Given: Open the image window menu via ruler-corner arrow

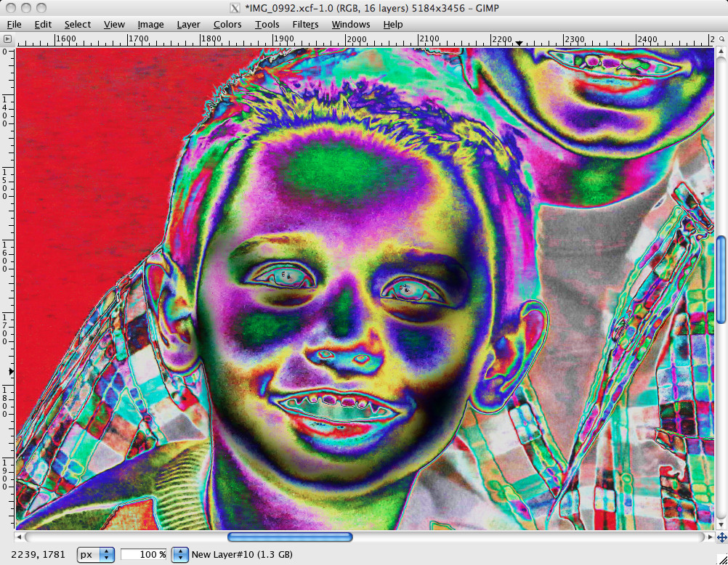Looking at the screenshot, I should click(x=7, y=39).
